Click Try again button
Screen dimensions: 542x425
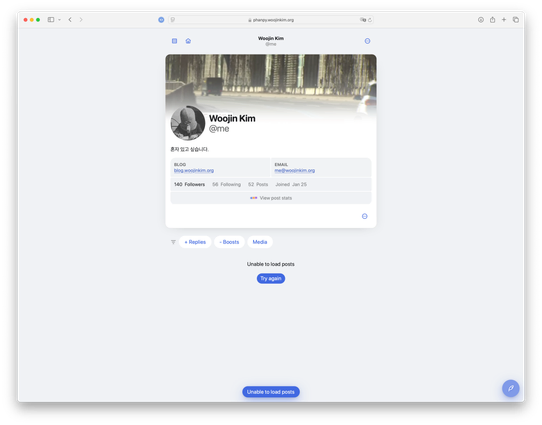pos(271,278)
